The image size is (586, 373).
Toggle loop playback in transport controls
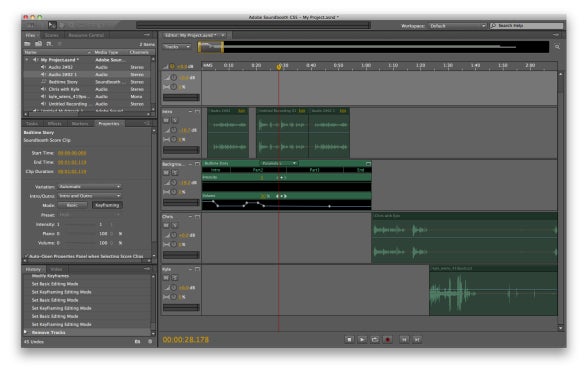374,339
